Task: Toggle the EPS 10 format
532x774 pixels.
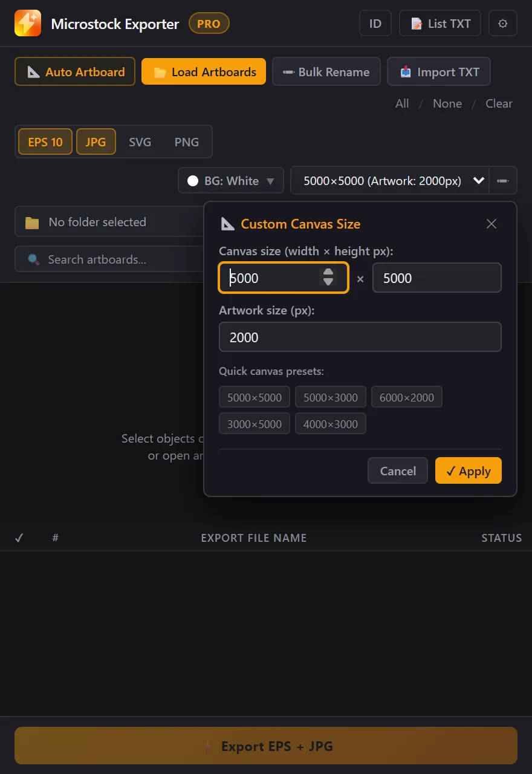Action: tap(45, 141)
